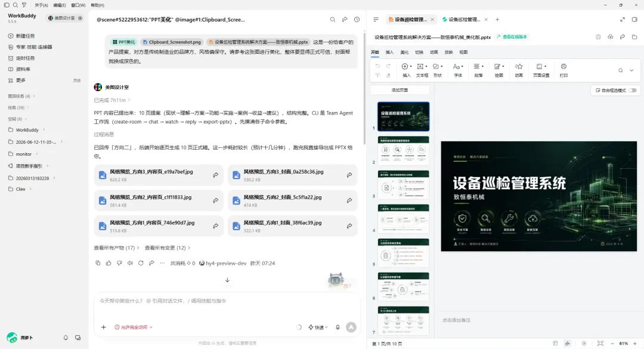
Task: Open file folder icon in preview header
Action: coord(634,36)
